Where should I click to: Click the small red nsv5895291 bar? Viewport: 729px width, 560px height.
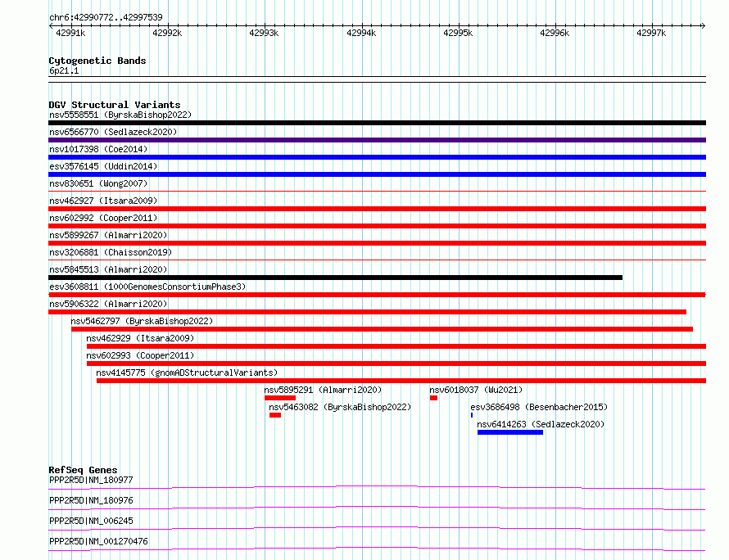pos(279,398)
